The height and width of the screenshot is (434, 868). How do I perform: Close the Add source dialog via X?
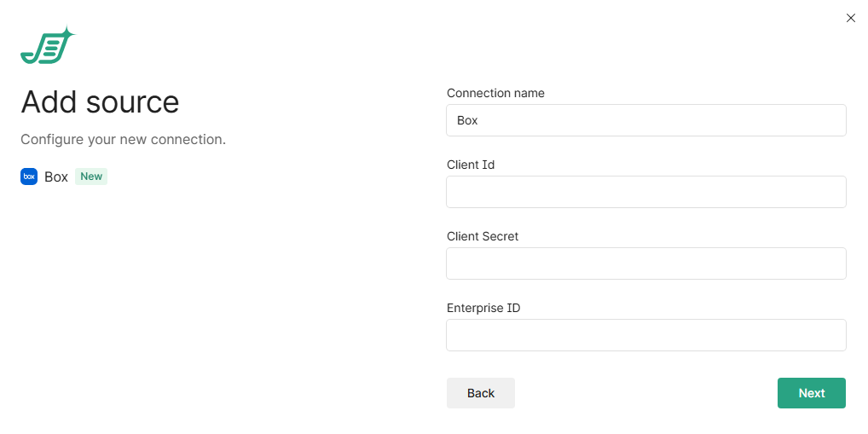[850, 18]
